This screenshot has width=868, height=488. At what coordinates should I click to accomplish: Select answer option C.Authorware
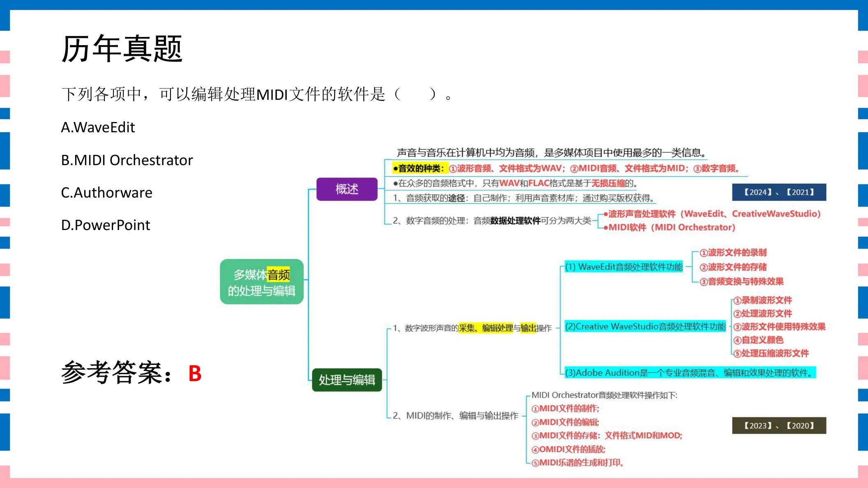(x=106, y=192)
